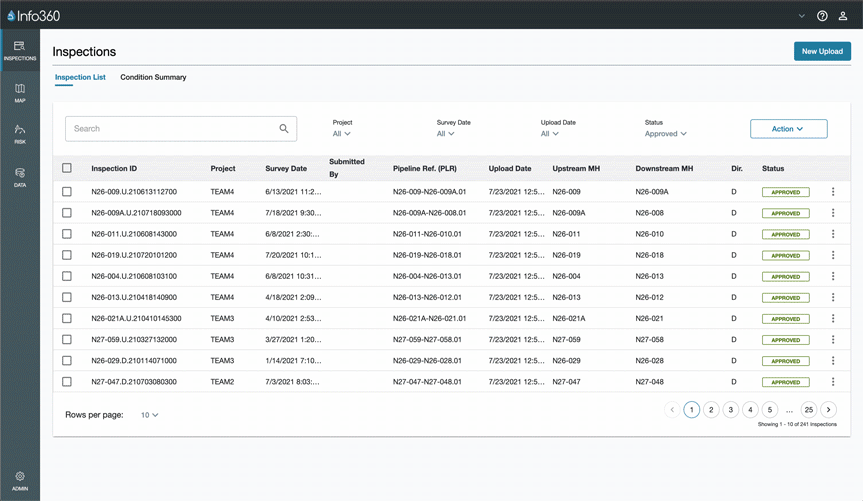Image resolution: width=863 pixels, height=501 pixels.
Task: Select the N27-047.D.210703080300 row checkbox
Action: tap(67, 382)
